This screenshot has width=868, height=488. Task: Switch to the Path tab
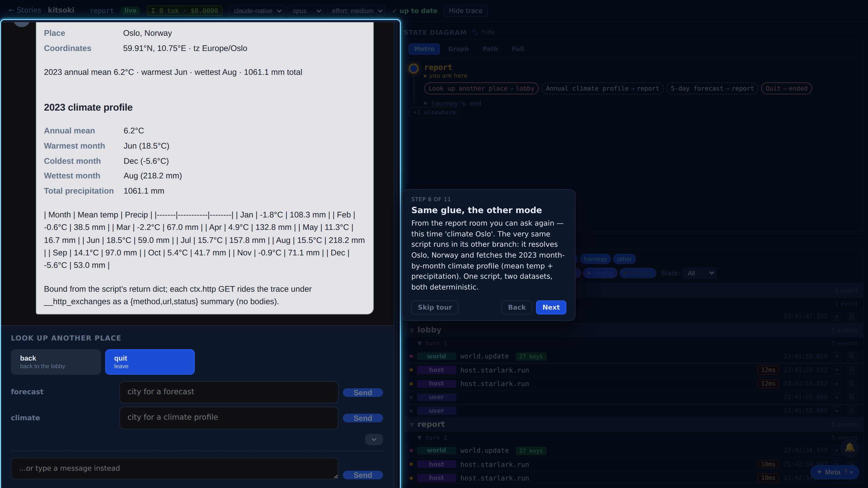coord(490,49)
